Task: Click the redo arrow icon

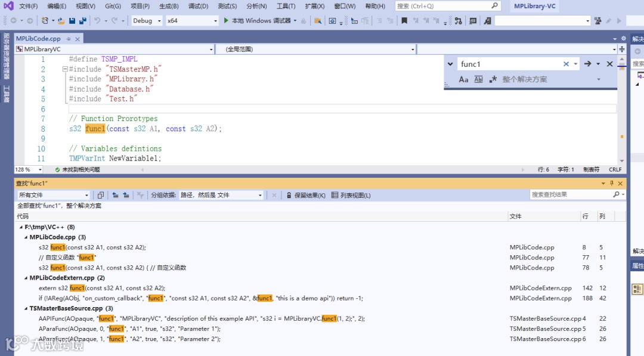Action: (114, 20)
